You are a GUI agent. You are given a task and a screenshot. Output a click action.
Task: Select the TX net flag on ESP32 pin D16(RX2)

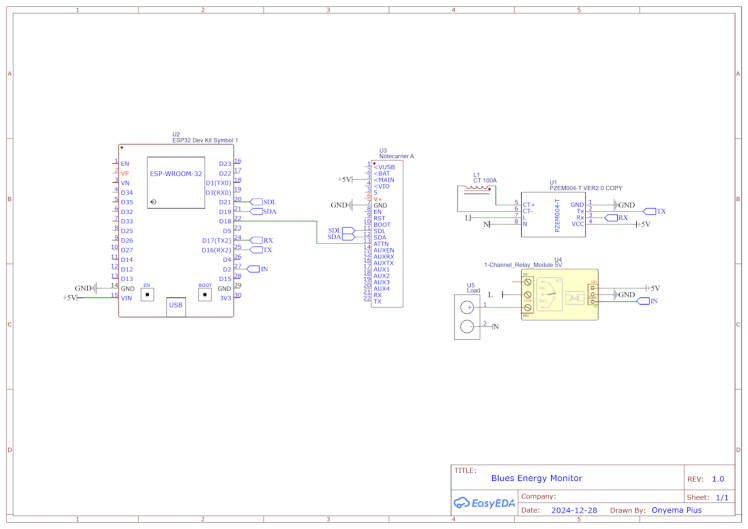click(261, 250)
